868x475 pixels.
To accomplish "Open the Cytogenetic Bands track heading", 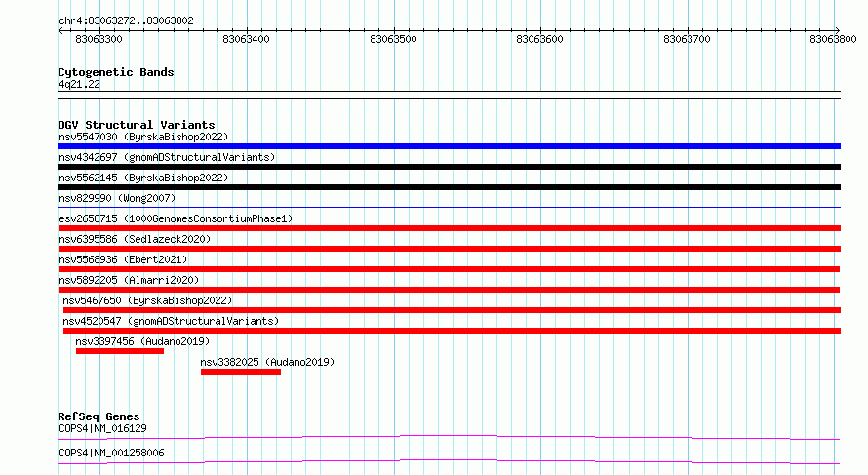I will (x=116, y=72).
